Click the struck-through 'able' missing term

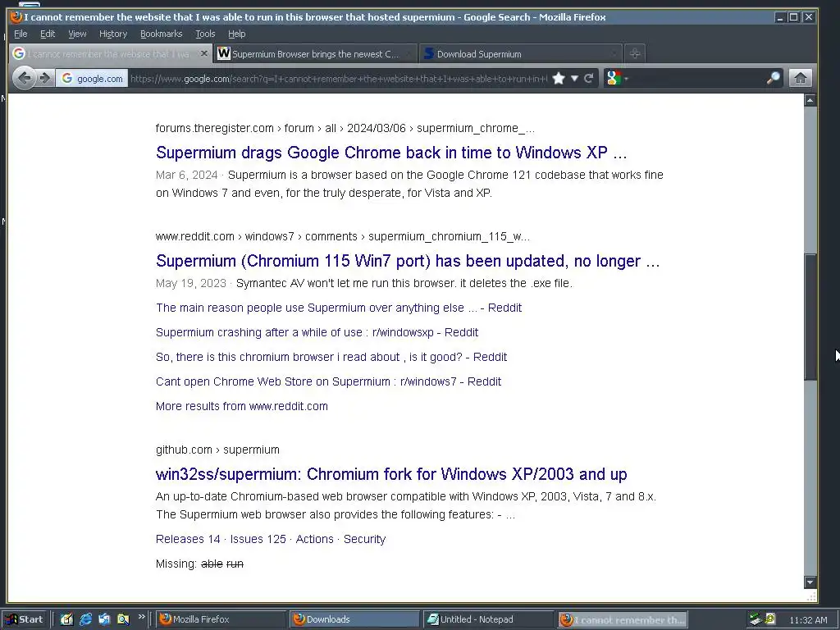pos(212,564)
